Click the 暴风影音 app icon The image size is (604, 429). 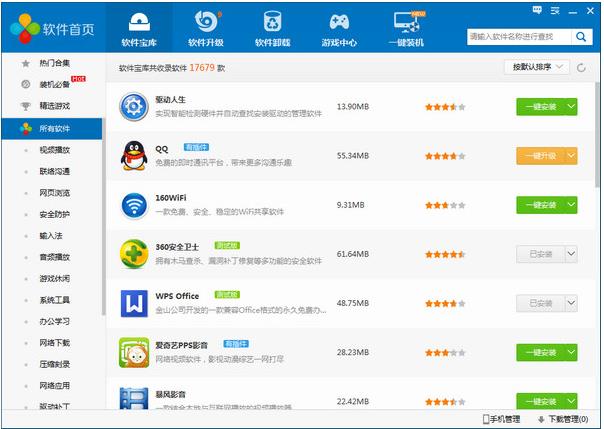(134, 398)
